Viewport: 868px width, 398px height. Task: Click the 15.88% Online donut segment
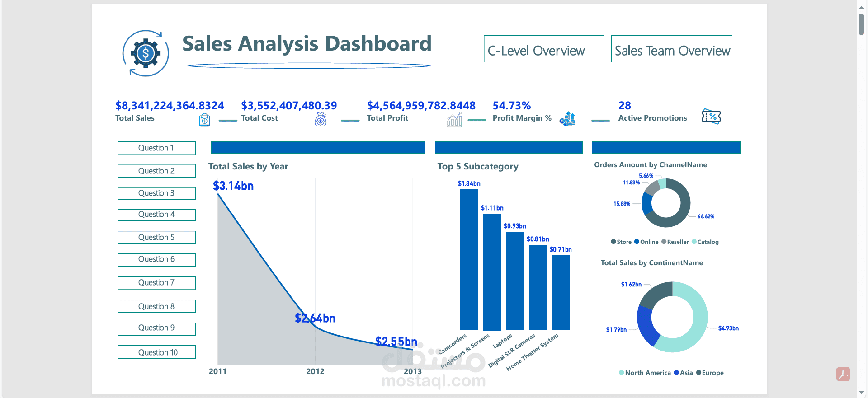pyautogui.click(x=646, y=204)
